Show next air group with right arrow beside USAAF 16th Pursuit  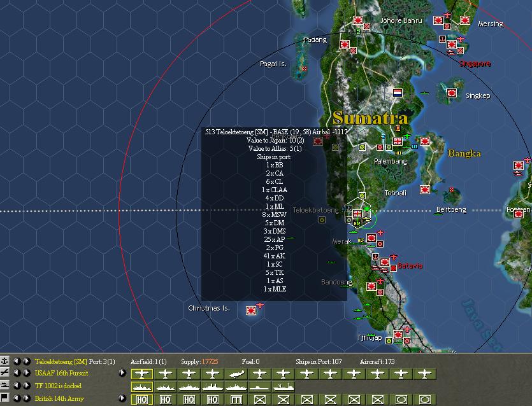[x=27, y=373]
